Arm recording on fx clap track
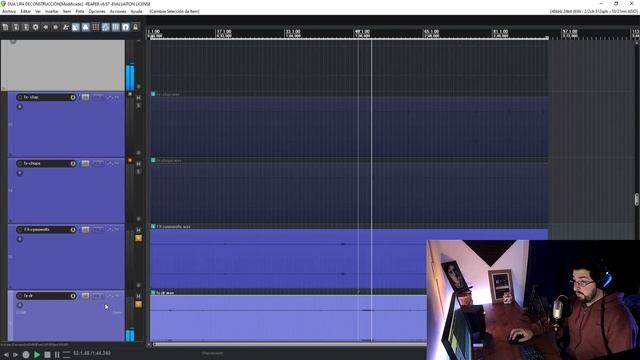 coord(20,97)
